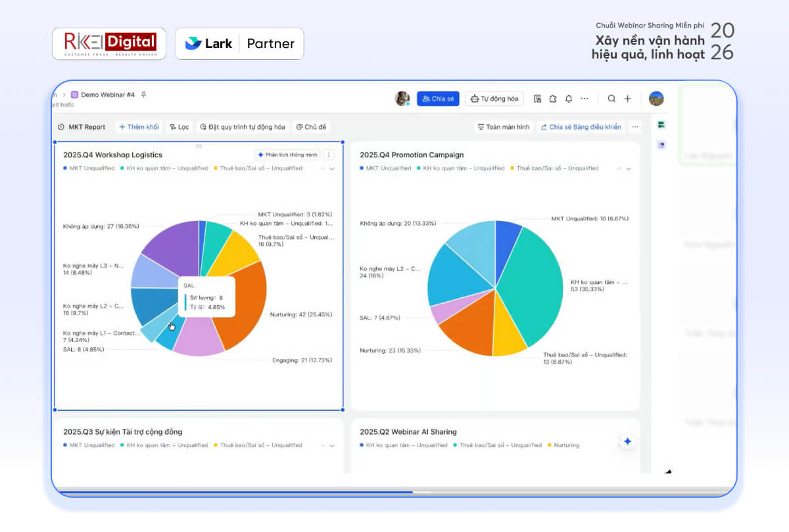This screenshot has width=789, height=532.
Task: Toggle MKT Unqualified legend in Workshop Logistics
Action: click(x=89, y=168)
